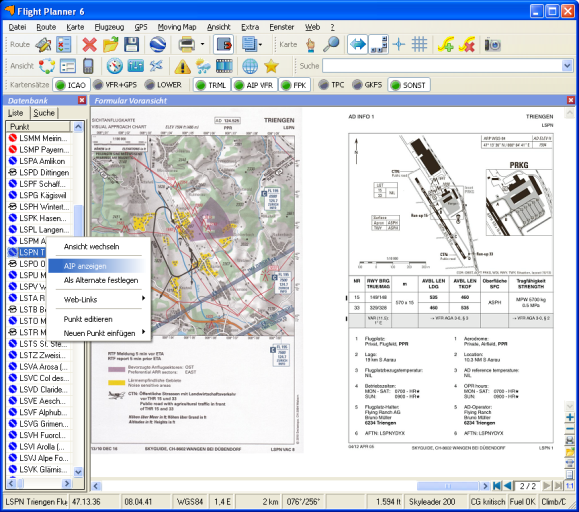Viewport: 579px width, 512px height.
Task: Select LSPG Kägiswil in the list
Action: (x=38, y=195)
